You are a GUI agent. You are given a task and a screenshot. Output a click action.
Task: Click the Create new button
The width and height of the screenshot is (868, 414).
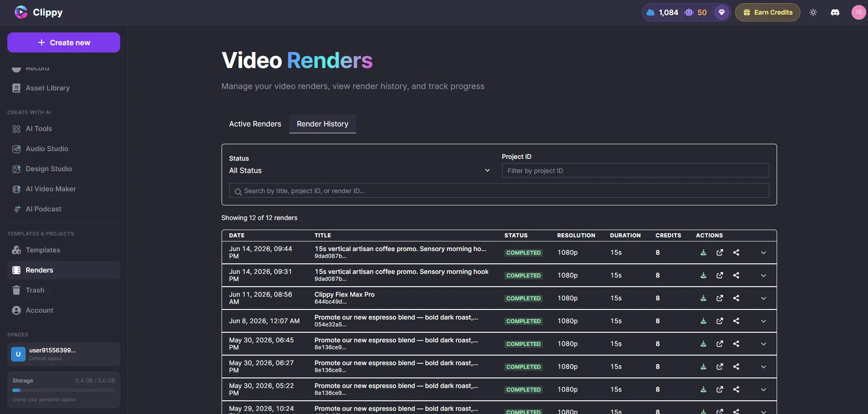point(64,42)
